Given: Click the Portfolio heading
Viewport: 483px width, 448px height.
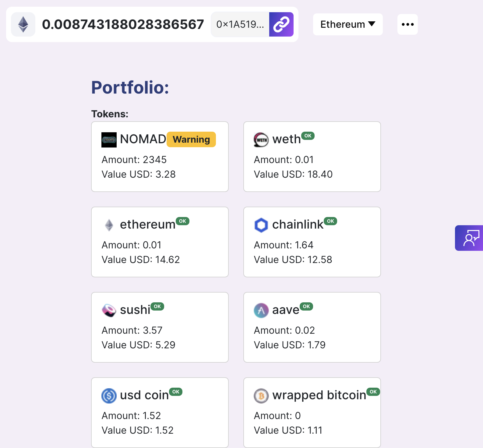Looking at the screenshot, I should click(130, 88).
